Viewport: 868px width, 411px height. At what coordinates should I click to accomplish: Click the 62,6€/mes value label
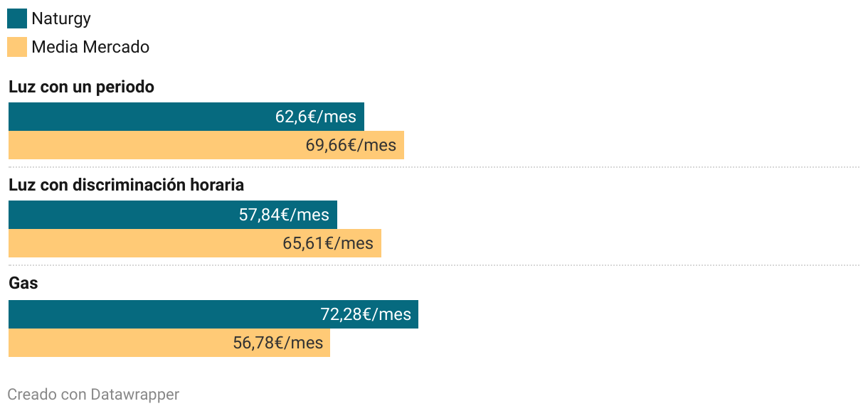[316, 117]
